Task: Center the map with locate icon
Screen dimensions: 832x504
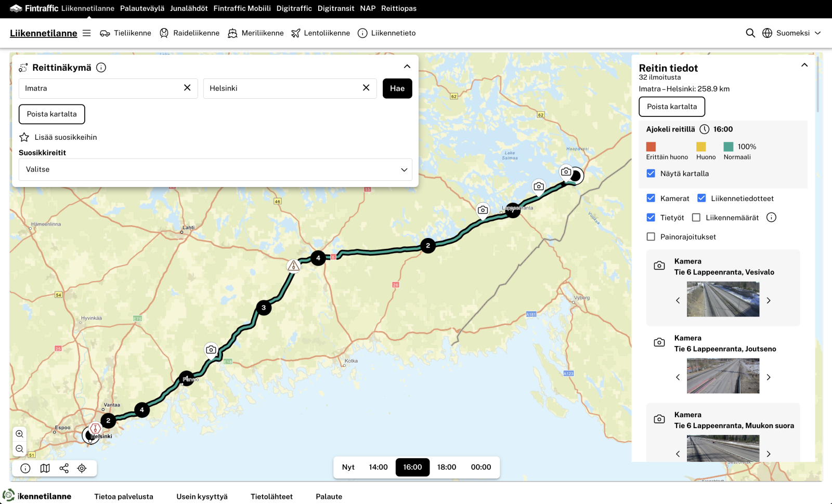Action: point(82,468)
